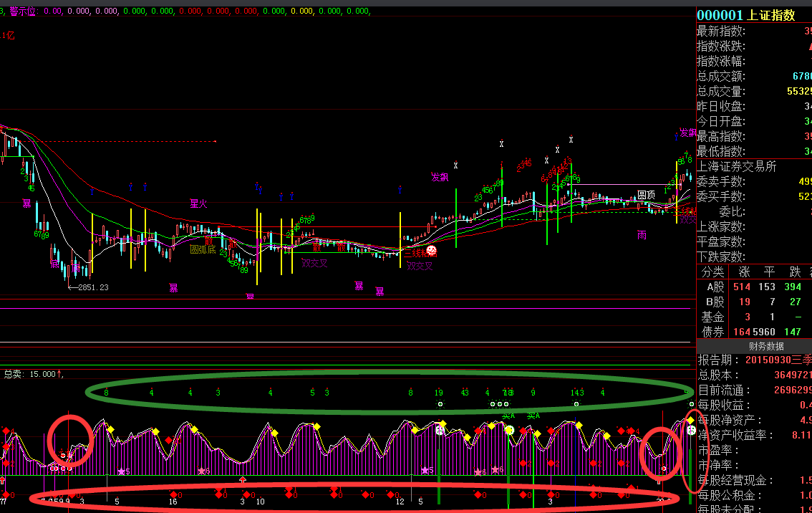Click the 委卖手数 row label
Image resolution: width=812 pixels, height=513 pixels.
click(x=721, y=182)
